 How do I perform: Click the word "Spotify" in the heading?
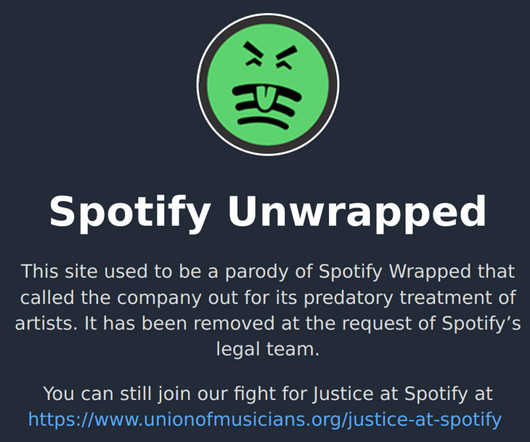pyautogui.click(x=130, y=212)
